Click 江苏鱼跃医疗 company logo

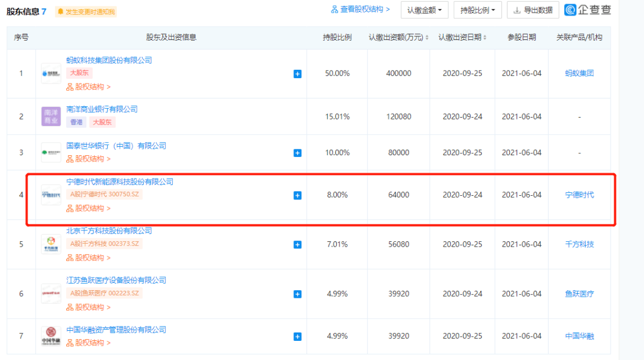pyautogui.click(x=51, y=294)
